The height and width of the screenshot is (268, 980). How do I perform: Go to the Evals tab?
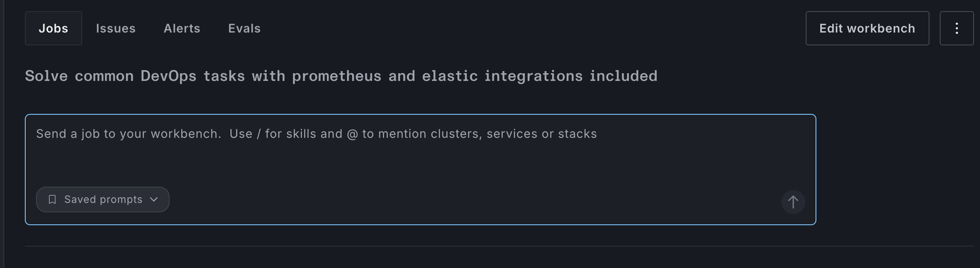pyautogui.click(x=245, y=28)
